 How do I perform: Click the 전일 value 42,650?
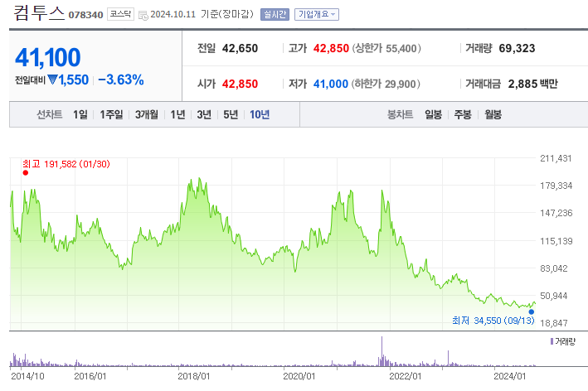(240, 48)
